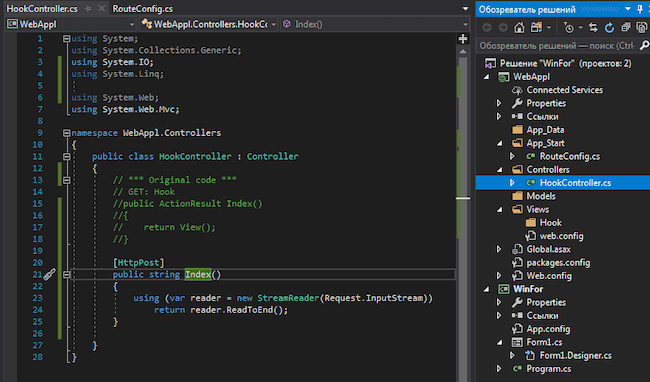This screenshot has height=382, width=650.
Task: Collapse the Controllers folder in solution tree
Action: tap(500, 169)
